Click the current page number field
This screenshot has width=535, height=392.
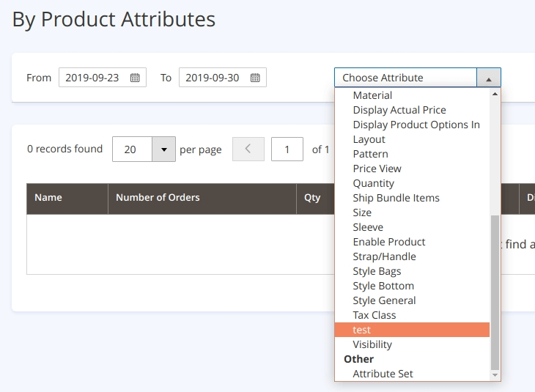point(287,149)
